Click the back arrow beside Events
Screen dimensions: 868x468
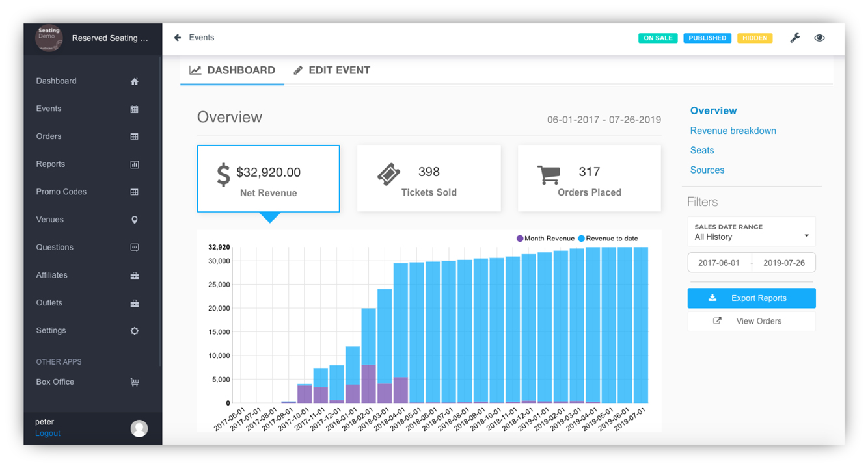click(x=178, y=38)
